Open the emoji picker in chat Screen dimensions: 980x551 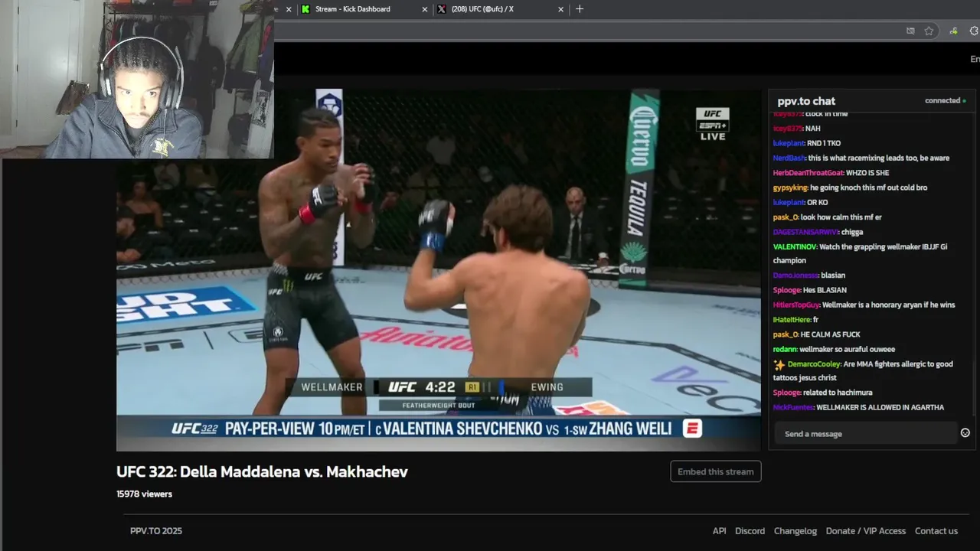[965, 433]
